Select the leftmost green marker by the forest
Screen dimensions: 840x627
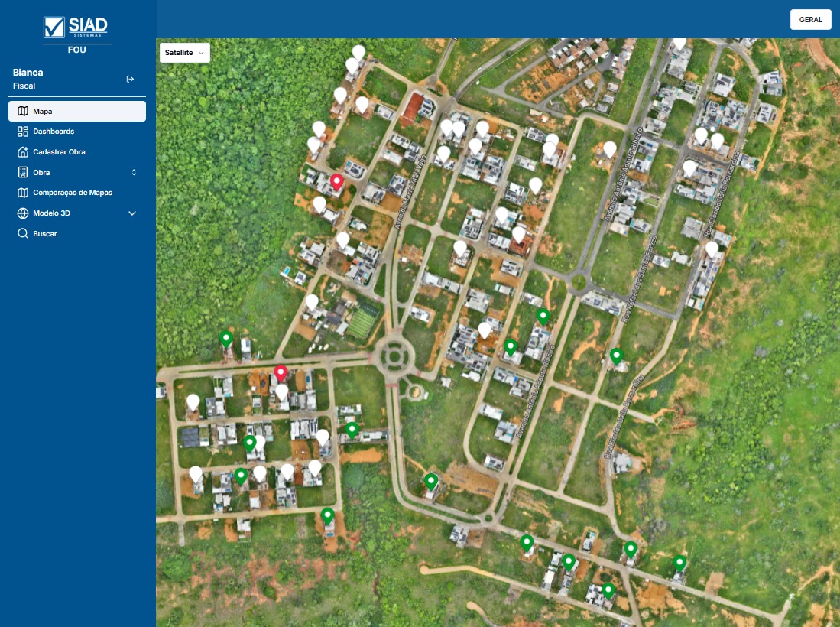pos(225,338)
